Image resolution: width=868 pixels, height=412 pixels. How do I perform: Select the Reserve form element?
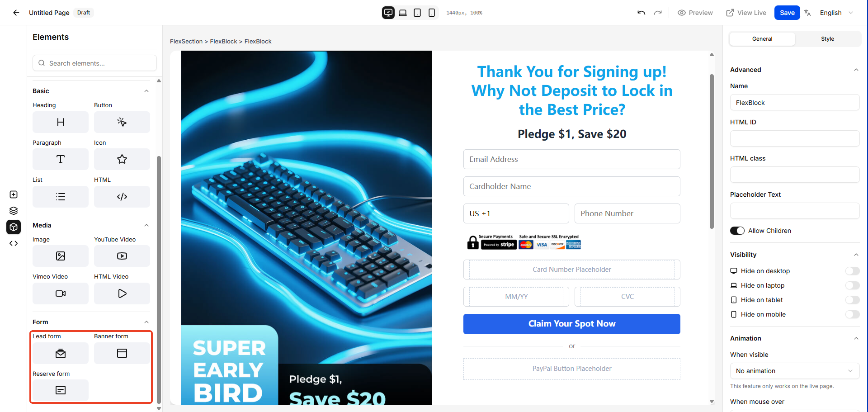click(61, 390)
